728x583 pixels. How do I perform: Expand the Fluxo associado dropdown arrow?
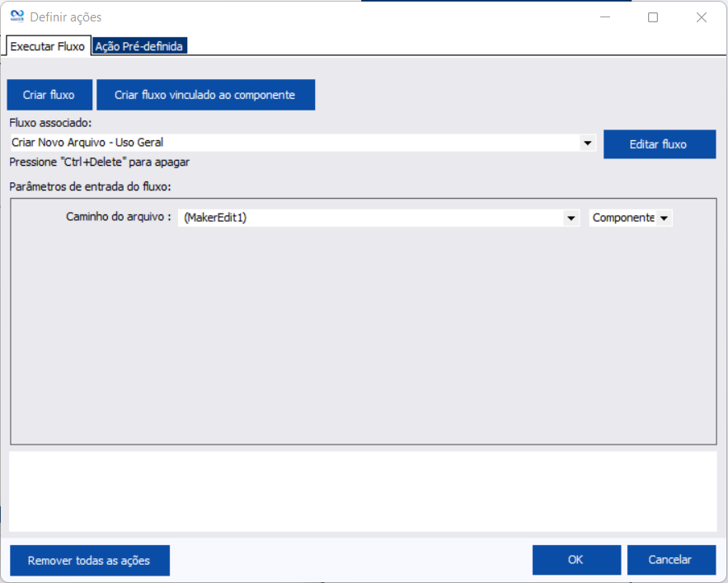pos(587,143)
